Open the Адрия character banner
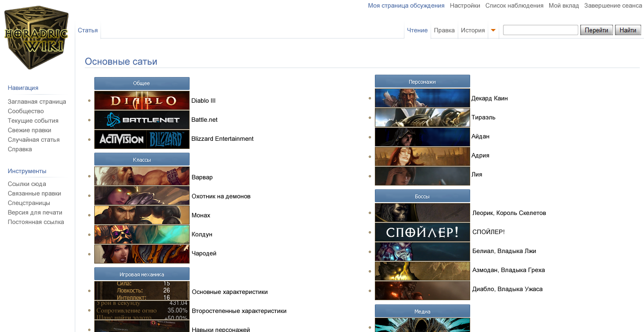 [423, 156]
